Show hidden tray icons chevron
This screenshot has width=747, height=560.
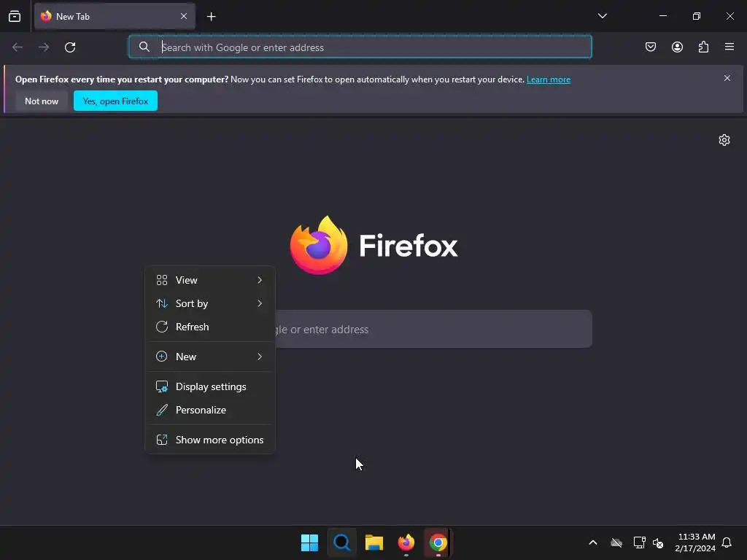593,542
